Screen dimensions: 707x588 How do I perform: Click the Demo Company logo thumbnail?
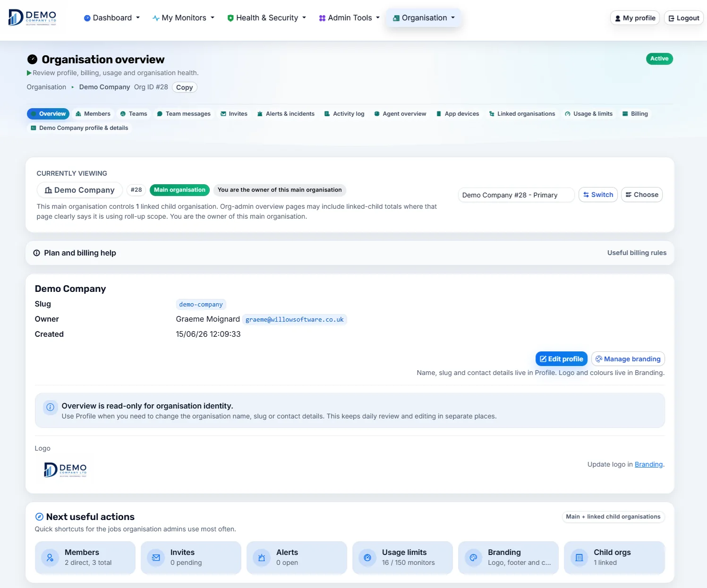(65, 470)
